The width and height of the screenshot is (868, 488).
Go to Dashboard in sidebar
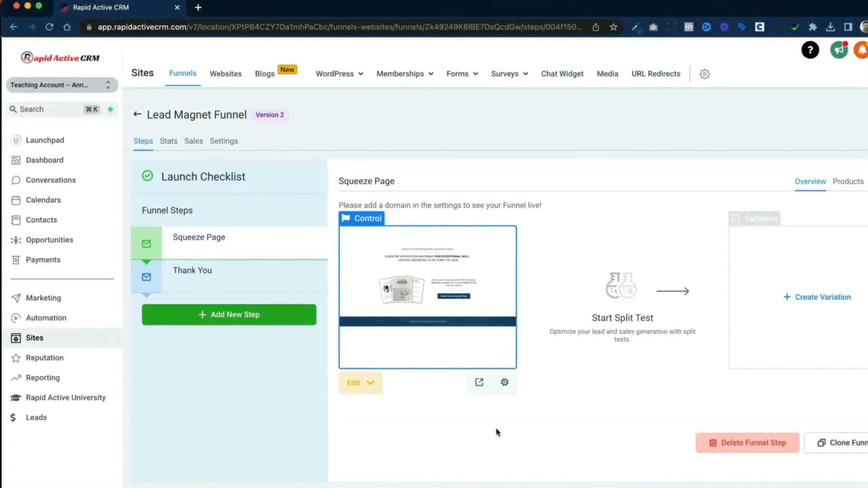(x=44, y=160)
